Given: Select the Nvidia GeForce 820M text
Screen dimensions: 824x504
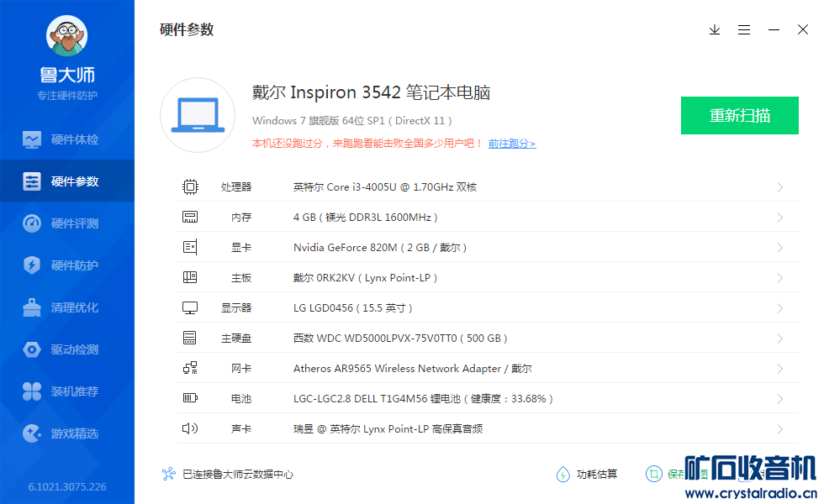Looking at the screenshot, I should [x=380, y=247].
